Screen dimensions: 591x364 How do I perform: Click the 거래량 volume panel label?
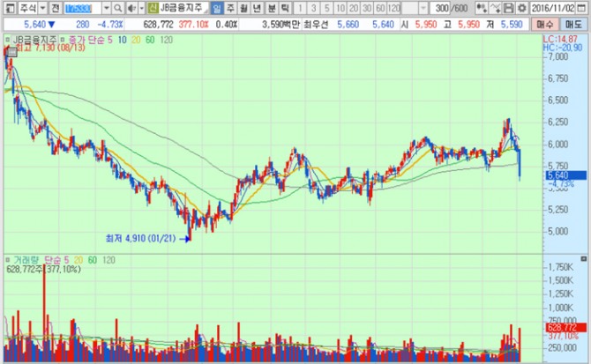(26, 260)
